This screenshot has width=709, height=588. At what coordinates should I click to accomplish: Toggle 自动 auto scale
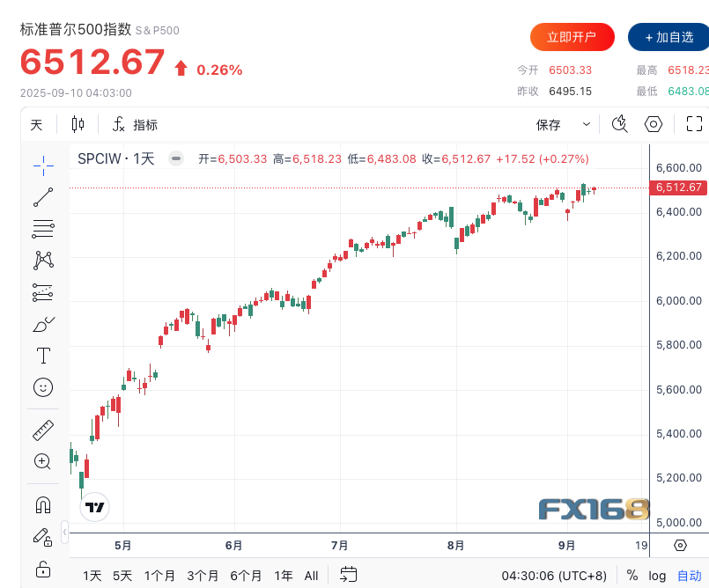[689, 576]
